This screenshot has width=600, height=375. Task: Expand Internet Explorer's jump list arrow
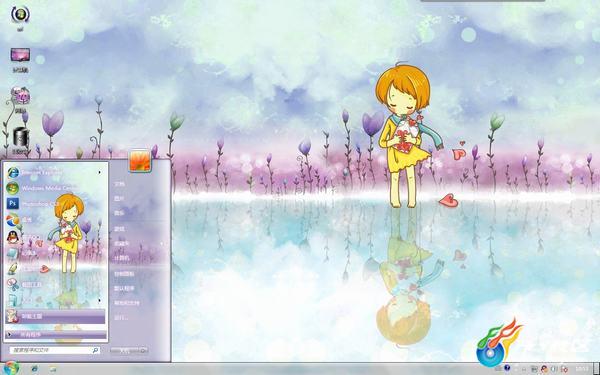(x=99, y=173)
